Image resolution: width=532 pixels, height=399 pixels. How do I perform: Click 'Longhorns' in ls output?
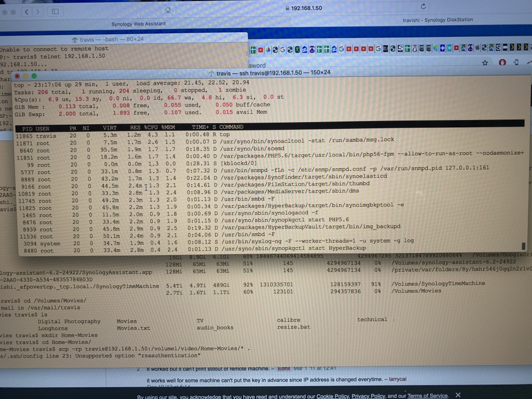tap(52, 328)
